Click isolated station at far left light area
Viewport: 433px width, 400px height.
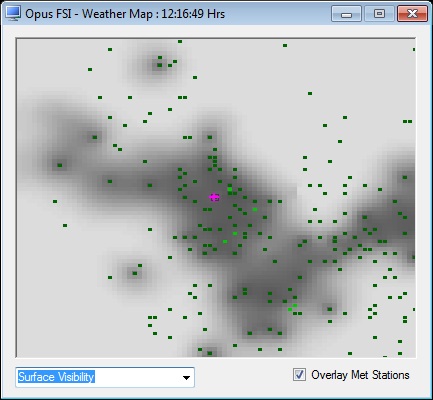pos(55,201)
